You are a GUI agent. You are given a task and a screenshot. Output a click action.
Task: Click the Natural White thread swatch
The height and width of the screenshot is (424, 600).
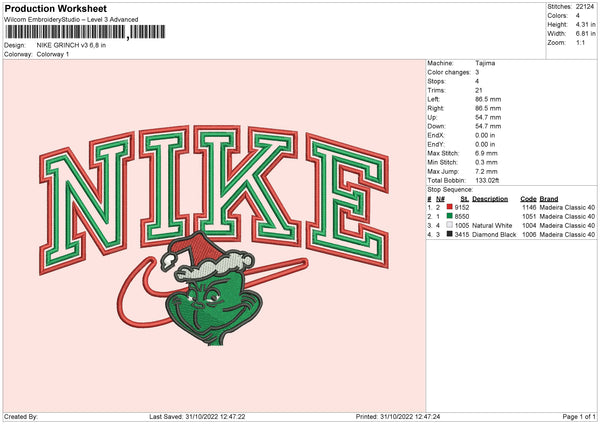click(x=449, y=225)
